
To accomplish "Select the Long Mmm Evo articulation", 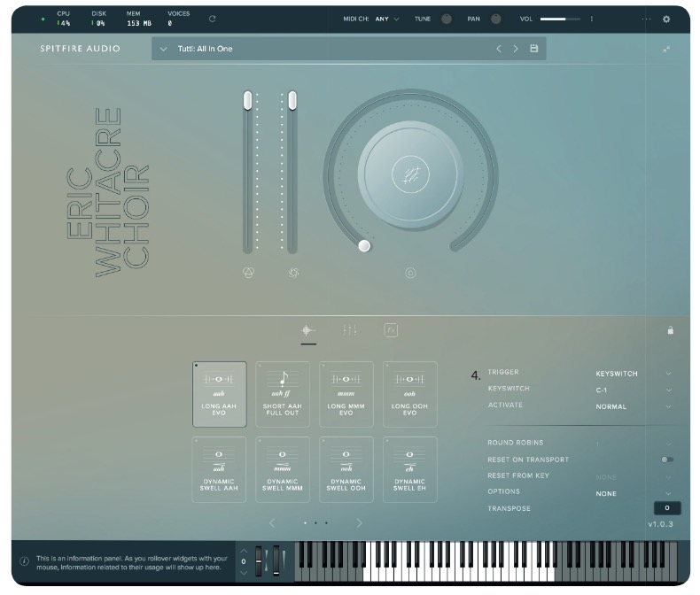I will 346,394.
